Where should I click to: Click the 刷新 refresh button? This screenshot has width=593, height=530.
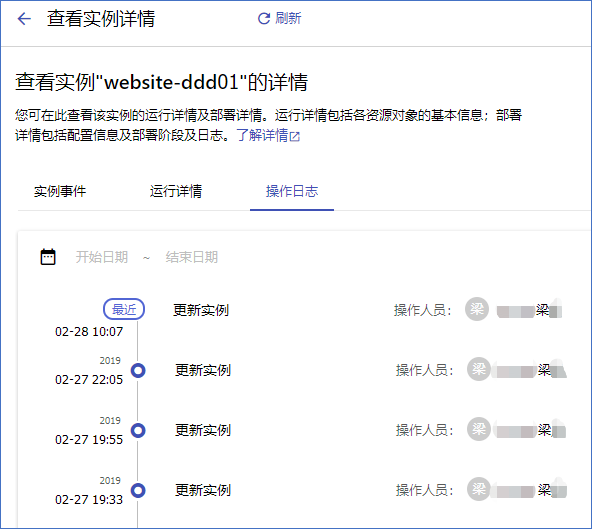279,18
